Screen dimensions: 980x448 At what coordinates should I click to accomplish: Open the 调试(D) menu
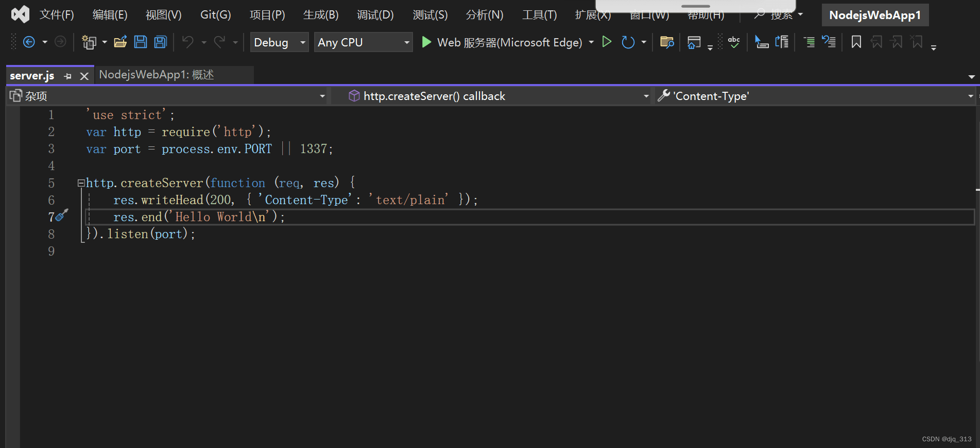click(375, 15)
